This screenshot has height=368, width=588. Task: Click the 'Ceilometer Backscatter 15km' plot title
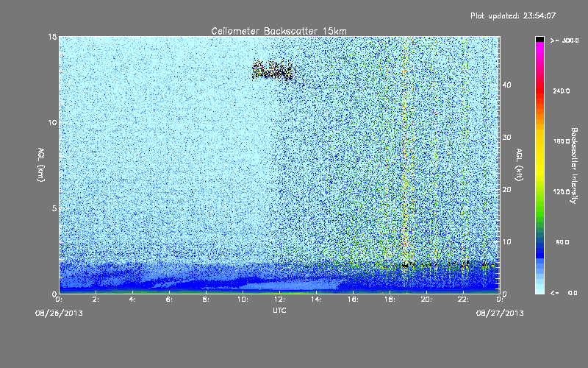pos(279,31)
